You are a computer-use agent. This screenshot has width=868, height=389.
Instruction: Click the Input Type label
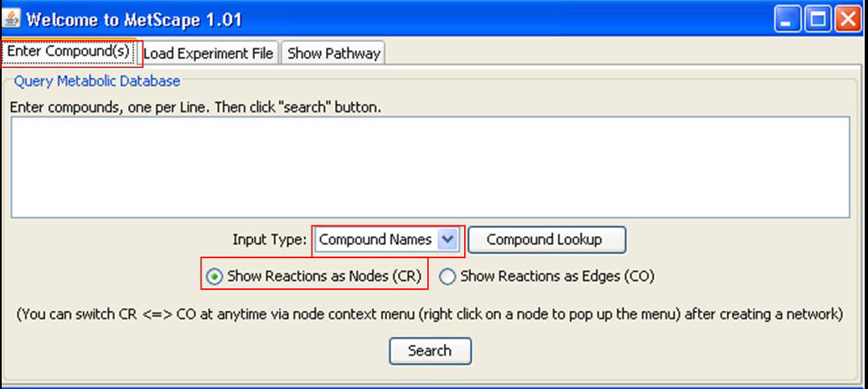click(269, 240)
